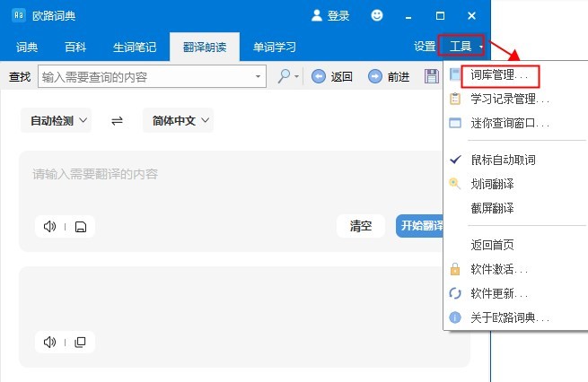The image size is (588, 382).
Task: Click the Eudic app logo icon
Action: [19, 15]
